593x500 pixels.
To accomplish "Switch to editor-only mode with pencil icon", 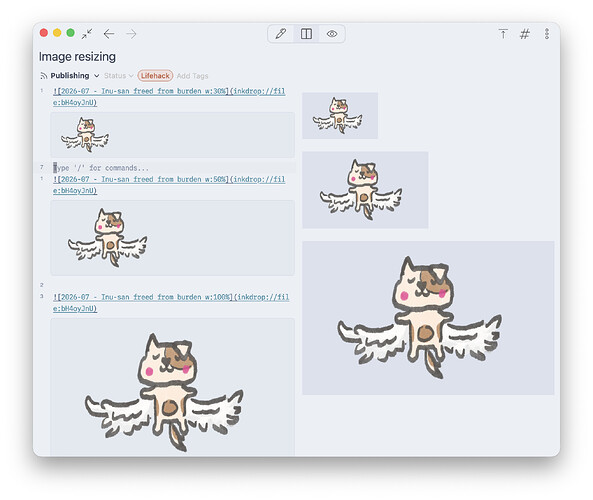I will (280, 34).
